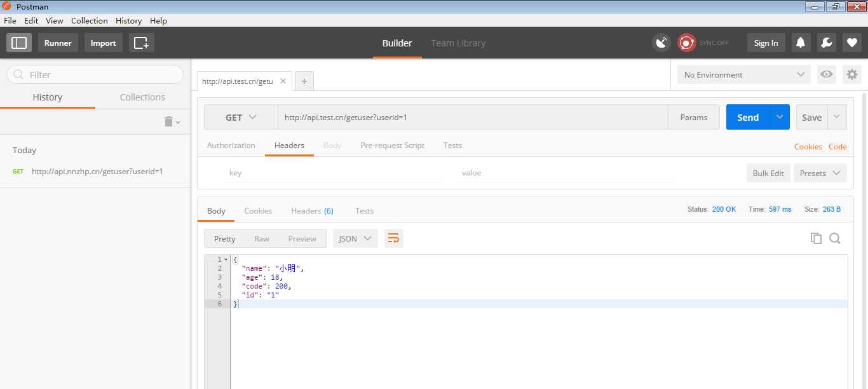The height and width of the screenshot is (389, 868).
Task: Open the interceptor satellite icon
Action: (661, 43)
